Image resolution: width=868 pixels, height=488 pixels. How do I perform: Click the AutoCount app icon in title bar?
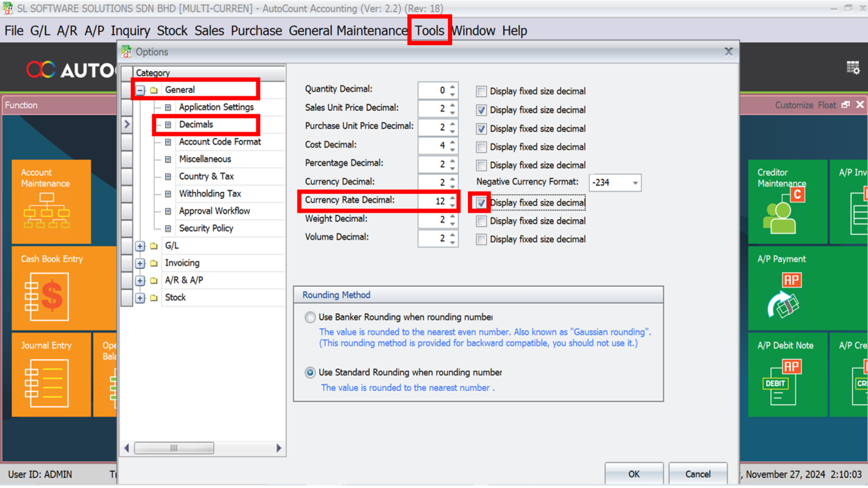(7, 8)
